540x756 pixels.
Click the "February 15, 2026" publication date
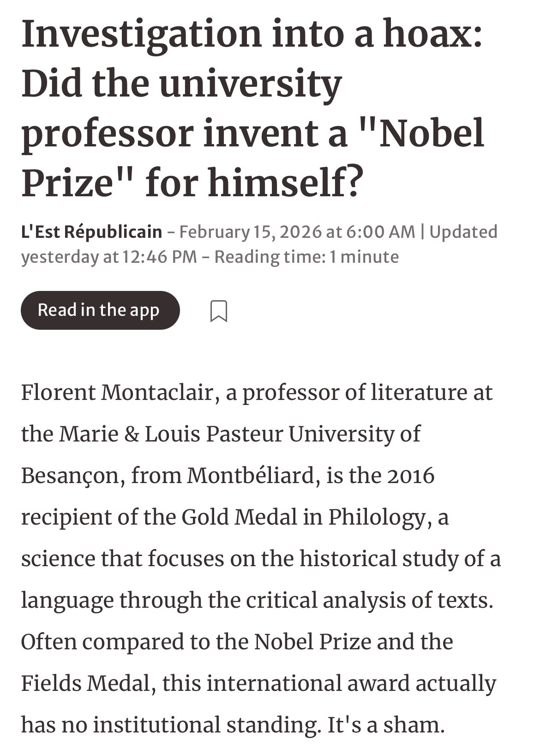point(250,232)
